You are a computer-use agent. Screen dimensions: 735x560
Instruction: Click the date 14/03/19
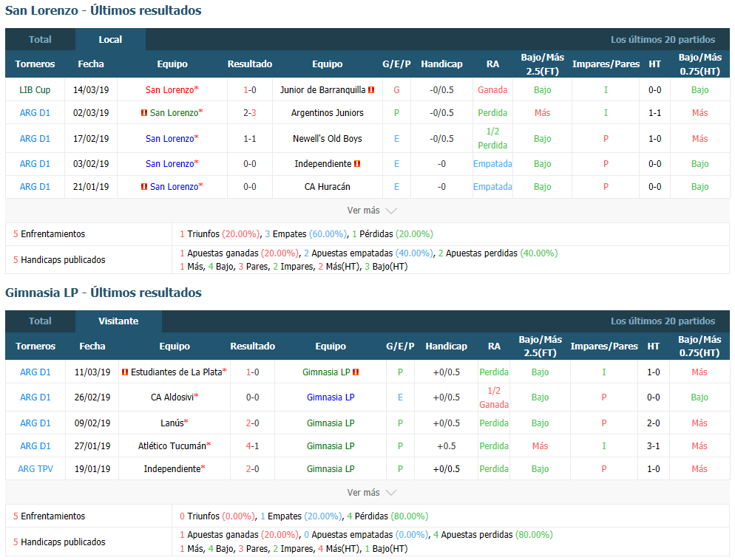coord(91,90)
